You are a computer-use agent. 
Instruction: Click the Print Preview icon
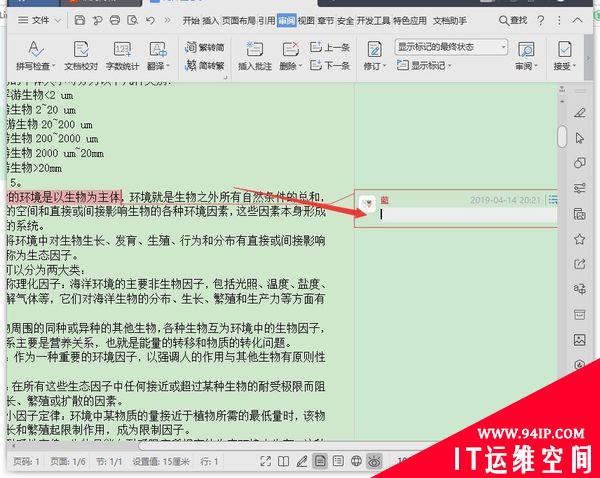(x=132, y=20)
